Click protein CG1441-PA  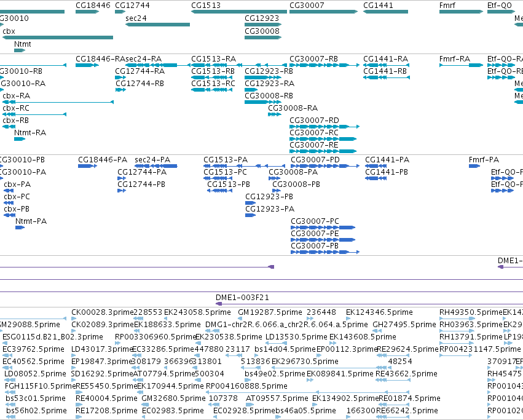[x=376, y=166]
